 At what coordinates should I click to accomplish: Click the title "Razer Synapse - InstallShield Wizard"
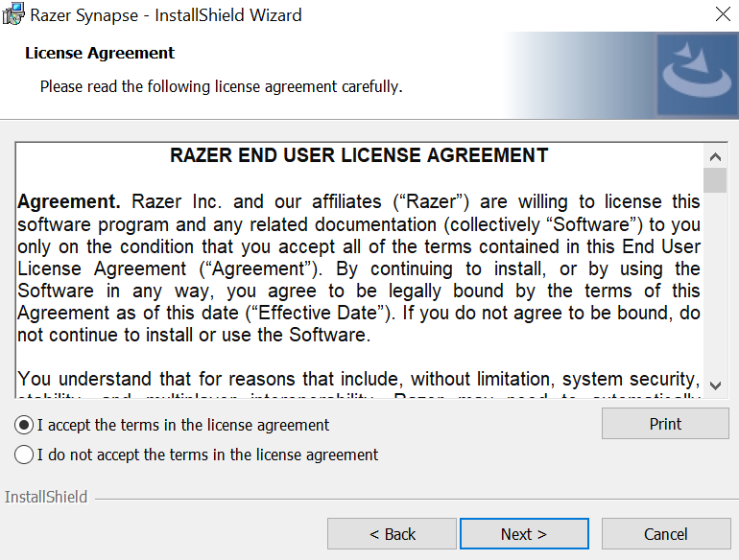(166, 15)
